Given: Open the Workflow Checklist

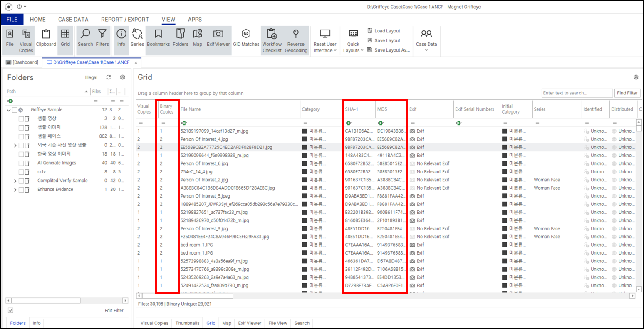Looking at the screenshot, I should pyautogui.click(x=272, y=40).
